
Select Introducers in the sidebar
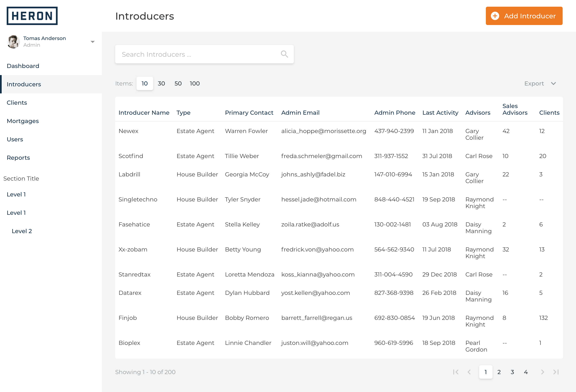[x=51, y=84]
